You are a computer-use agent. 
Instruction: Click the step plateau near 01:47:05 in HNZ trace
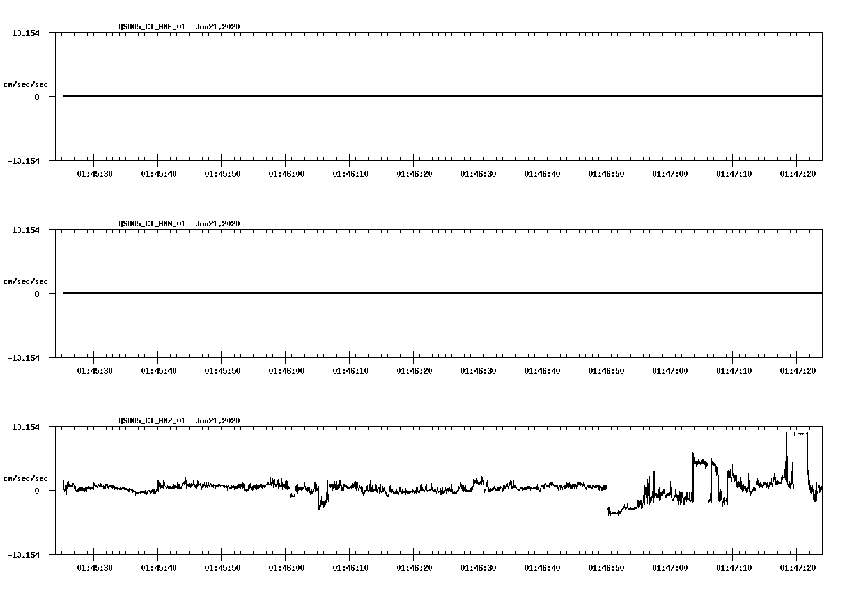pos(701,461)
